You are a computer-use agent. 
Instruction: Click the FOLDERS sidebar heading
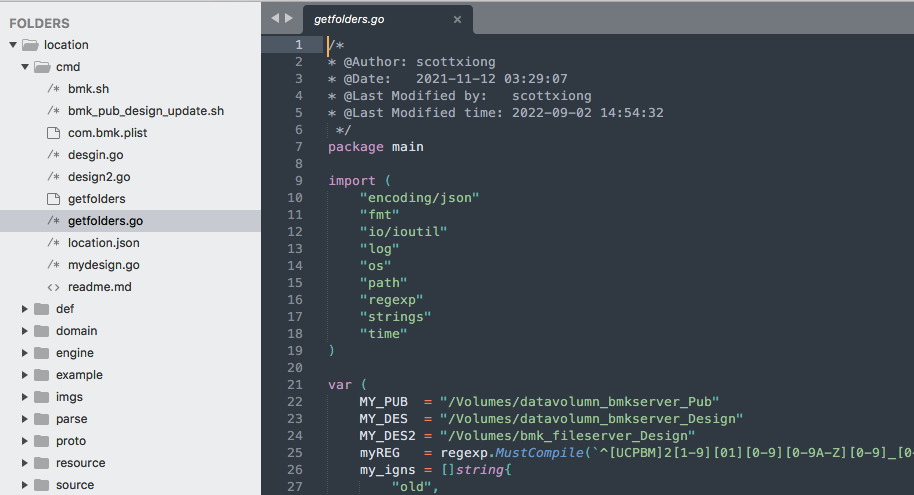[x=40, y=23]
